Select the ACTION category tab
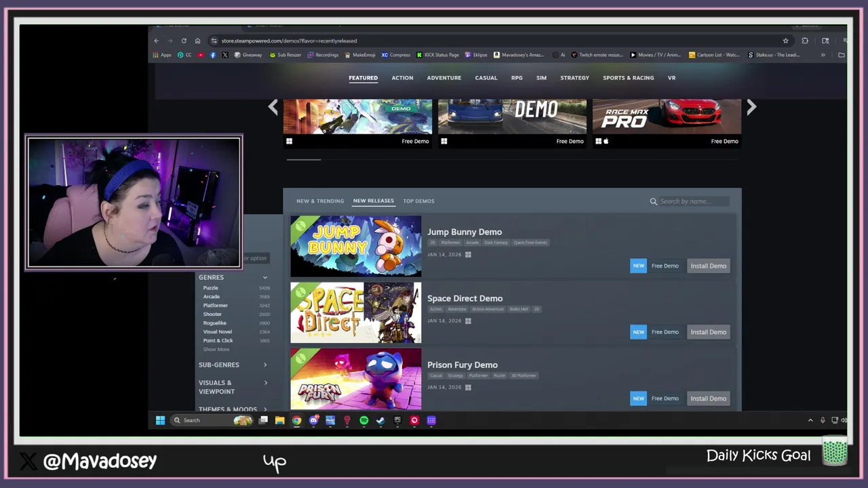The height and width of the screenshot is (488, 868). pyautogui.click(x=402, y=78)
